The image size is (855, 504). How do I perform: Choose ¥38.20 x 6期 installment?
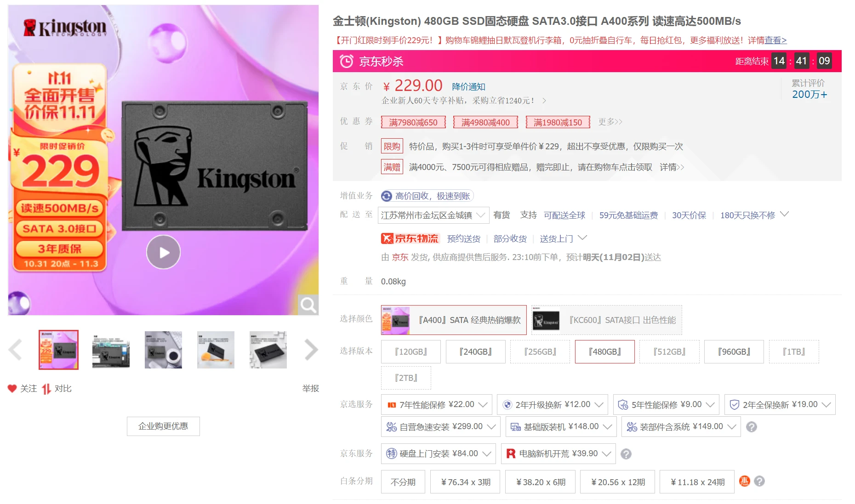[541, 482]
